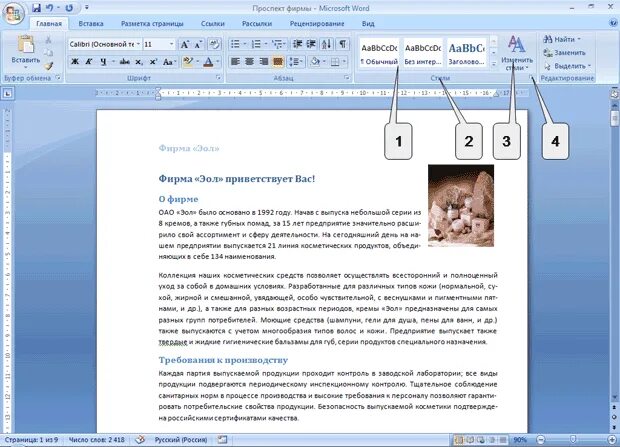Toggle subscript formatting
This screenshot has width=620, height=447.
[x=138, y=62]
